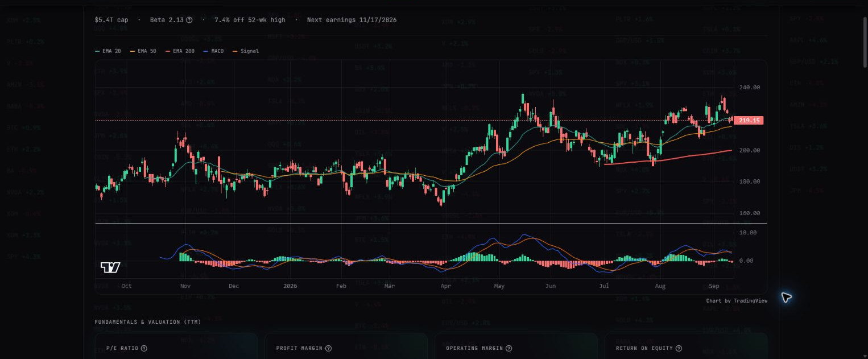Image resolution: width=868 pixels, height=359 pixels.
Task: Click the Nov label on time axis
Action: (184, 286)
